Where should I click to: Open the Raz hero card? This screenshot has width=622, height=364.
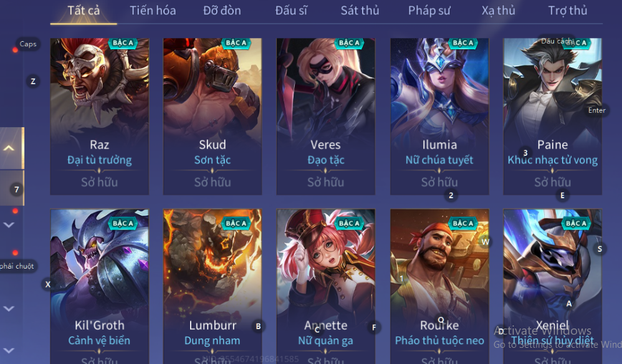coord(100,116)
